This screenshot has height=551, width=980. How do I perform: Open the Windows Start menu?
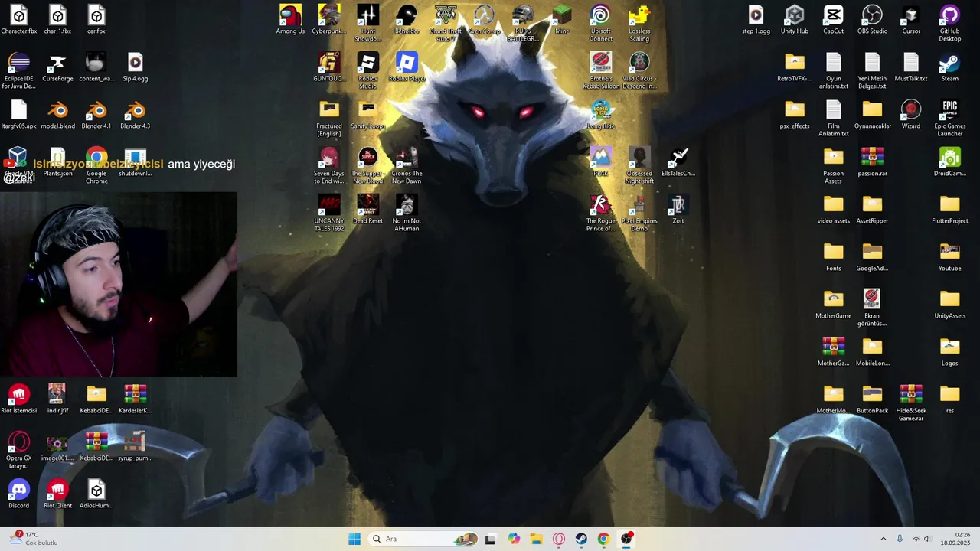click(354, 539)
